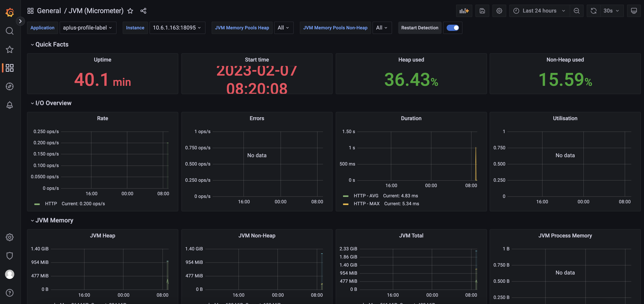Click the Add panel icon
The width and height of the screenshot is (644, 304).
(x=464, y=11)
